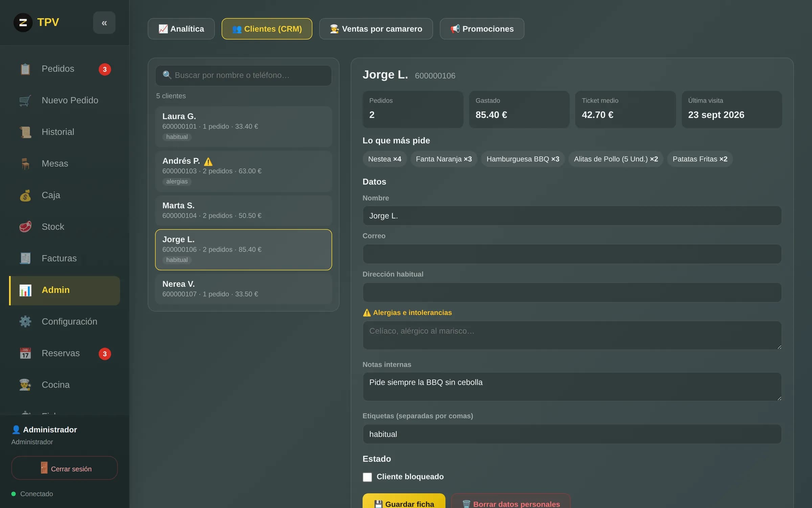Select the Mesas chair icon

25,164
